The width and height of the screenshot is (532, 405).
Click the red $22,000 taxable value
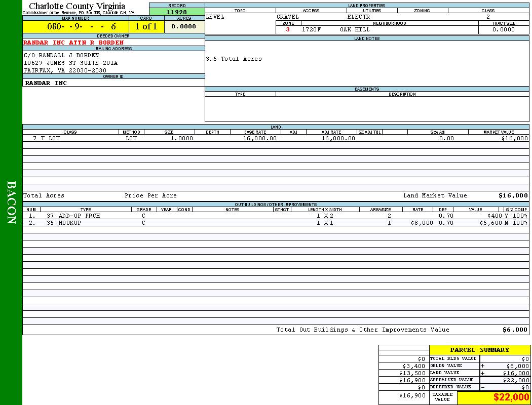[x=511, y=397]
